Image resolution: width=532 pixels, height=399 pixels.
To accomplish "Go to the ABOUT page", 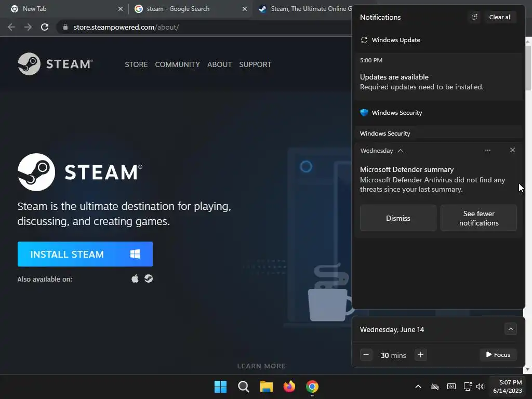I will [x=220, y=64].
